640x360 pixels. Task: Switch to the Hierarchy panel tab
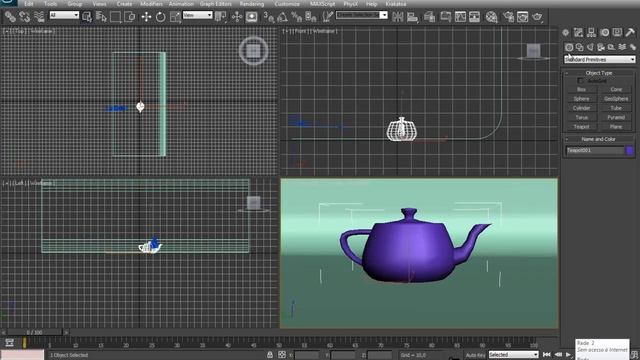[591, 32]
